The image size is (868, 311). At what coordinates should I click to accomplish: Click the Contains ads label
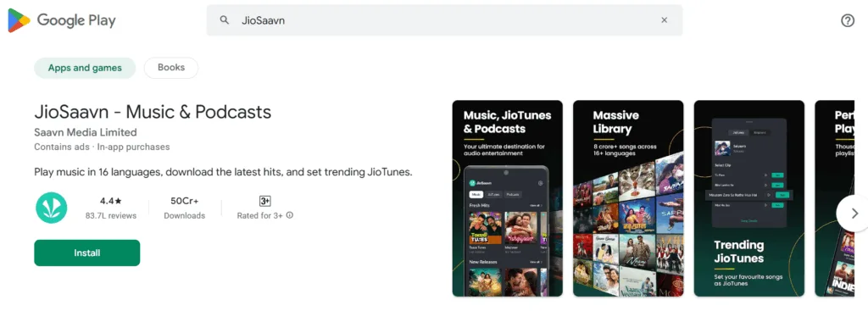[x=61, y=147]
